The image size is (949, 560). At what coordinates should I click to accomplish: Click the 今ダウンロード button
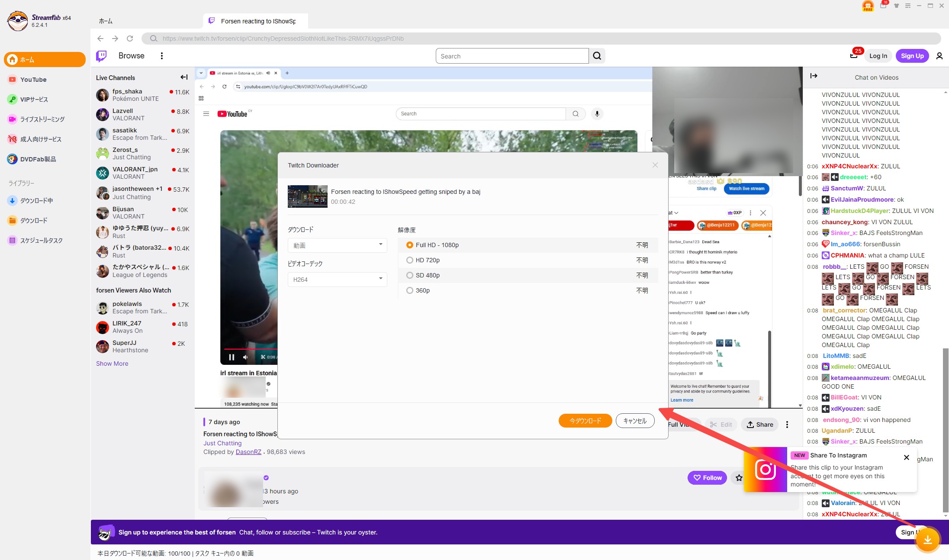[585, 421]
